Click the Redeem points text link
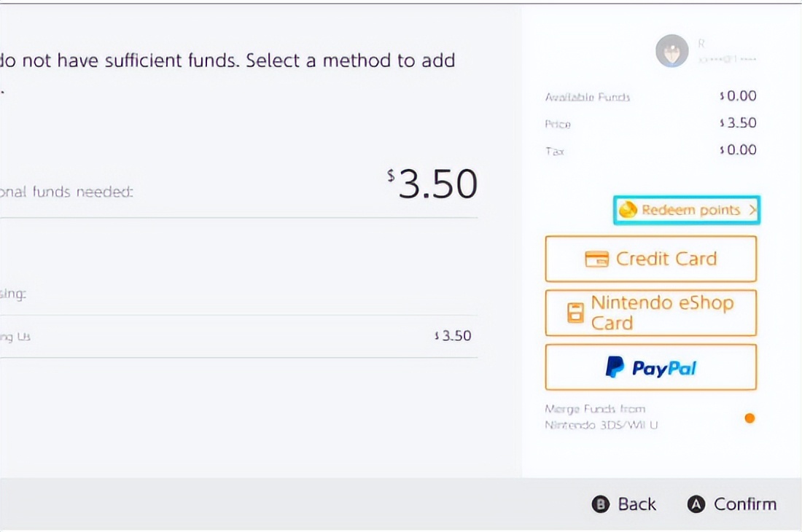 690,210
